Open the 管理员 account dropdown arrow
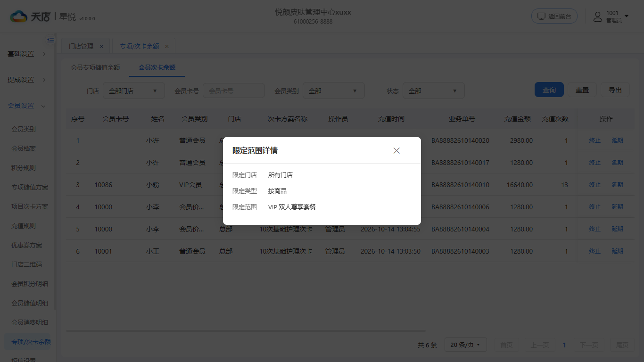Viewport: 644px width, 362px height. [627, 16]
